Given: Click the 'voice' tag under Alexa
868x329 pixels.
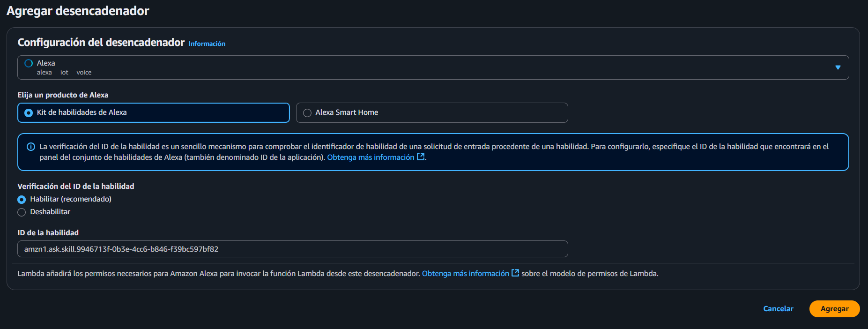Looking at the screenshot, I should pyautogui.click(x=84, y=73).
